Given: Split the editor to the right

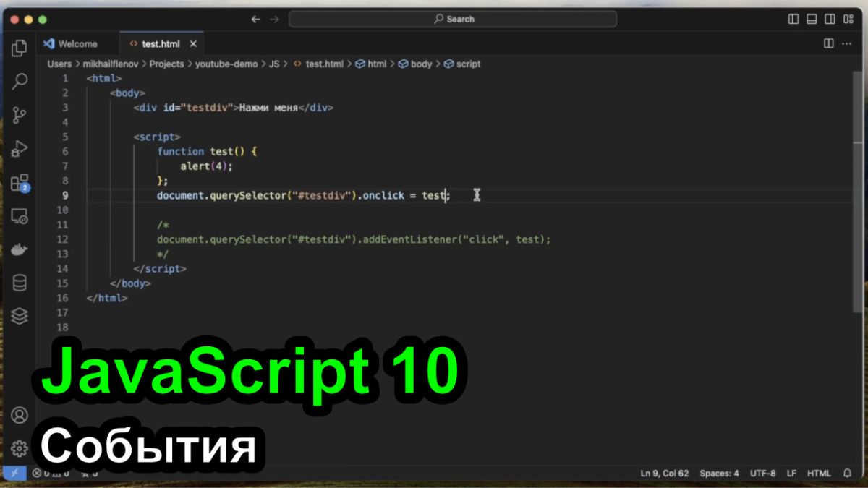Looking at the screenshot, I should pyautogui.click(x=829, y=43).
